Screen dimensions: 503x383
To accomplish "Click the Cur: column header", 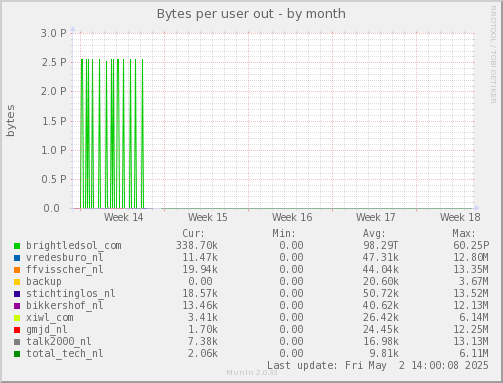I will [194, 233].
